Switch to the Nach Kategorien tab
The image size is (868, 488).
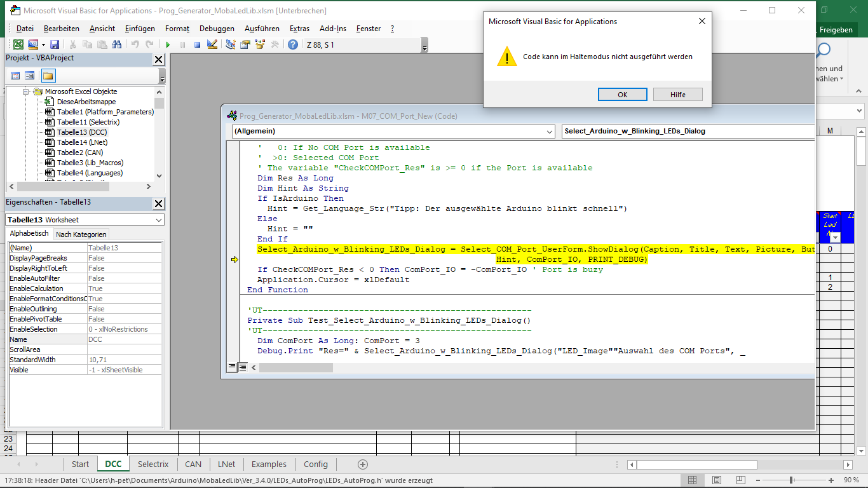point(81,234)
